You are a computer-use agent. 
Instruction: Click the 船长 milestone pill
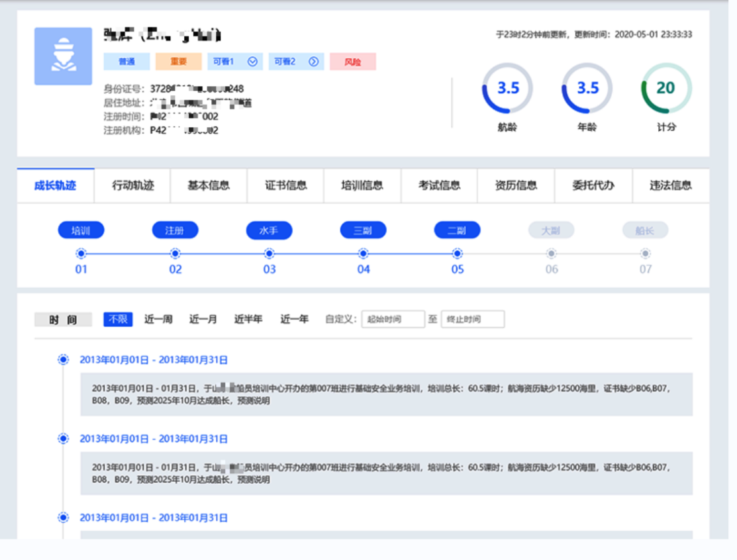[x=645, y=230]
